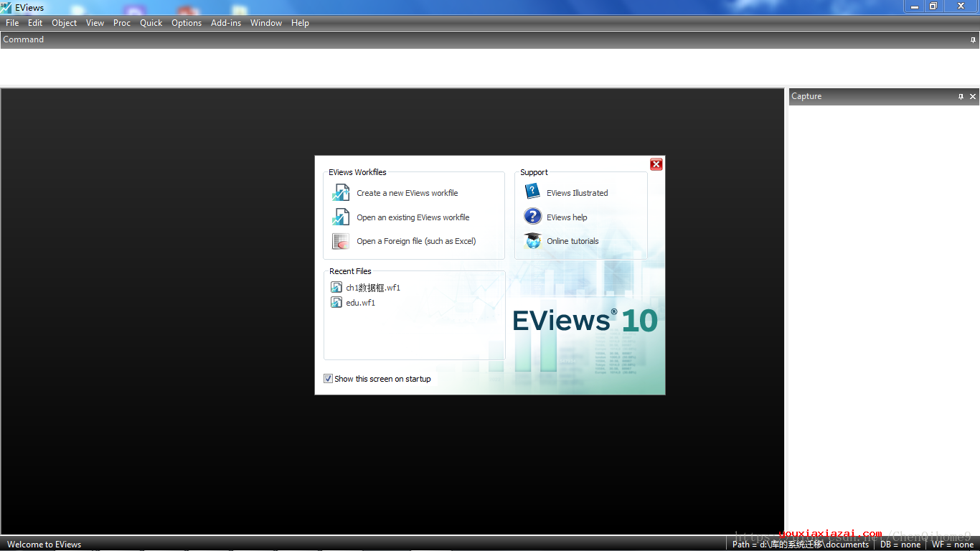
Task: Pin the Capture panel
Action: 961,97
